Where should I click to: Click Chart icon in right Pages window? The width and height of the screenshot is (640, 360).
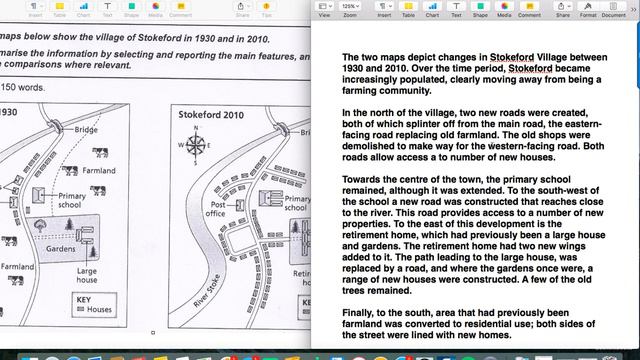(432, 9)
